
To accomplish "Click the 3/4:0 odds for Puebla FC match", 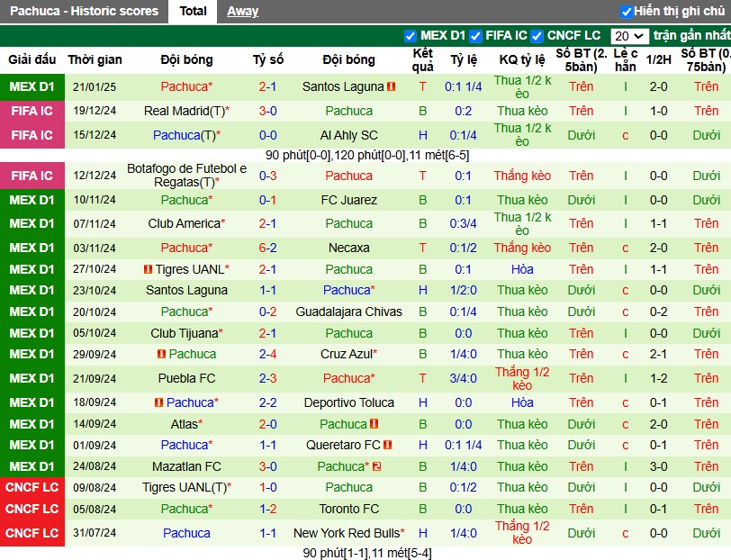I will point(463,378).
